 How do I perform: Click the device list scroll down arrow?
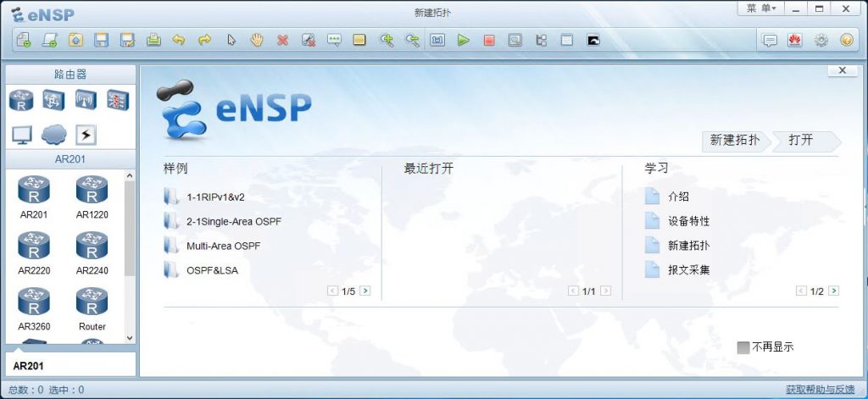130,337
